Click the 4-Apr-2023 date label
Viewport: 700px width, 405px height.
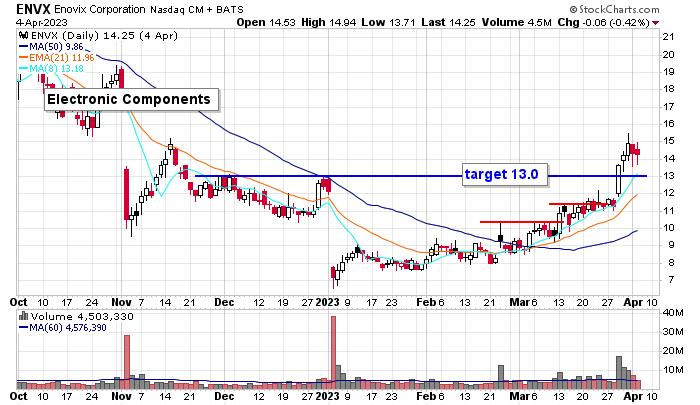click(x=42, y=22)
